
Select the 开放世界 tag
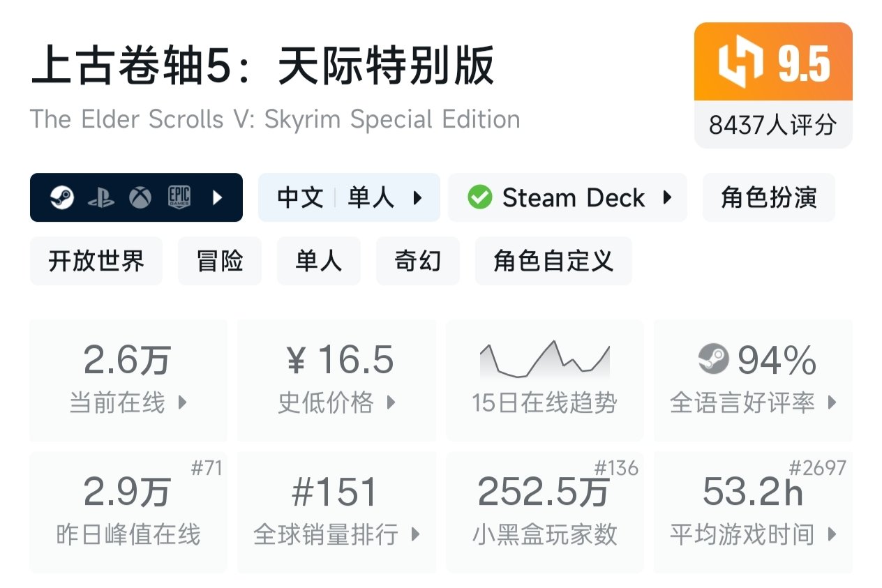coord(96,261)
